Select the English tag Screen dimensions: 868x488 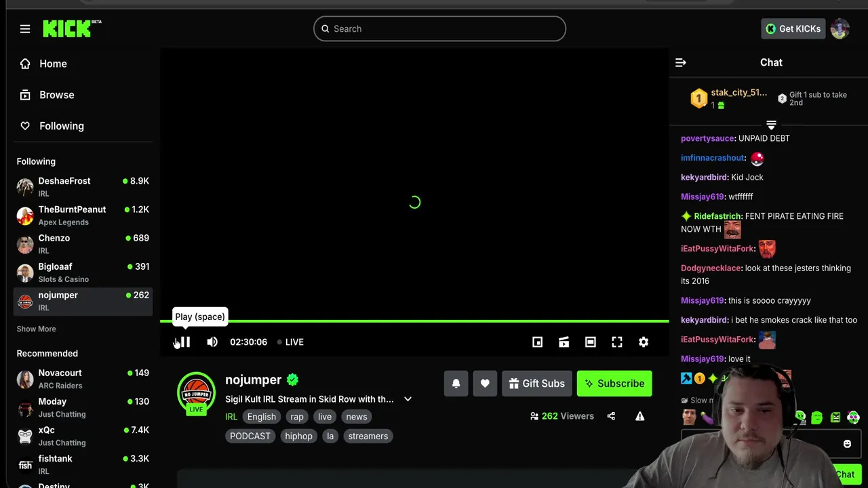(261, 417)
